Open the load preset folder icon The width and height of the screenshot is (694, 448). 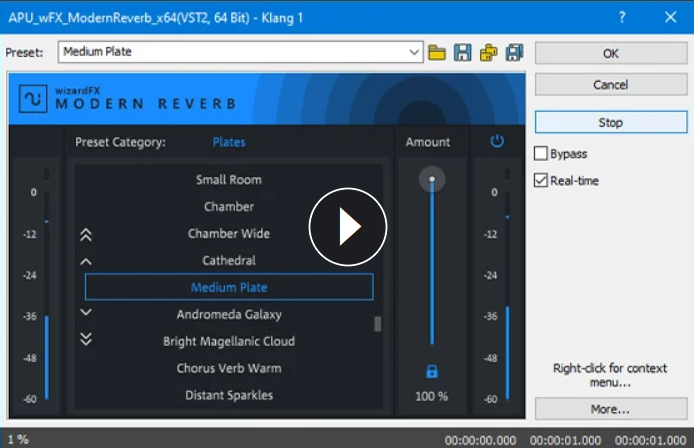point(437,53)
